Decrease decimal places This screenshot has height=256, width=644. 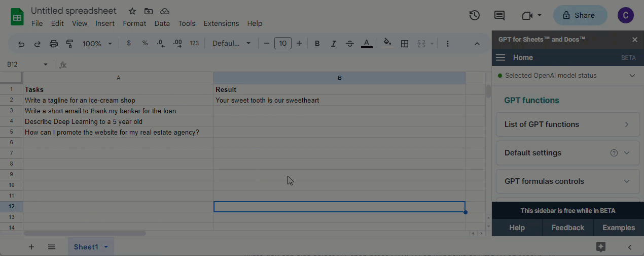point(161,44)
